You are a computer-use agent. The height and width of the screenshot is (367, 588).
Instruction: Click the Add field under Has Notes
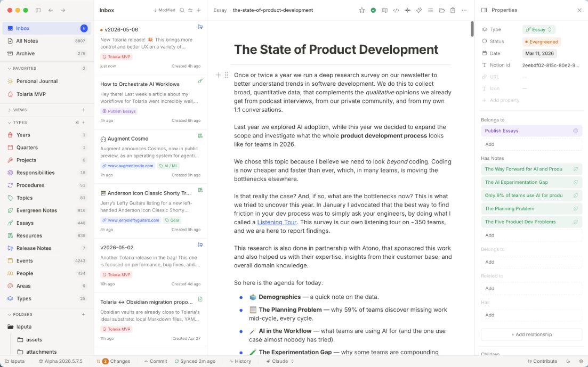pyautogui.click(x=531, y=235)
